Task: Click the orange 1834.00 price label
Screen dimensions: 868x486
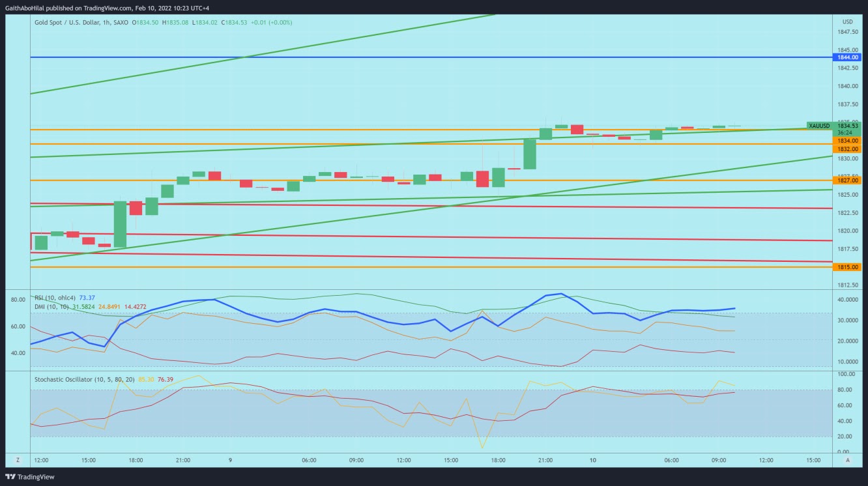Action: [847, 141]
